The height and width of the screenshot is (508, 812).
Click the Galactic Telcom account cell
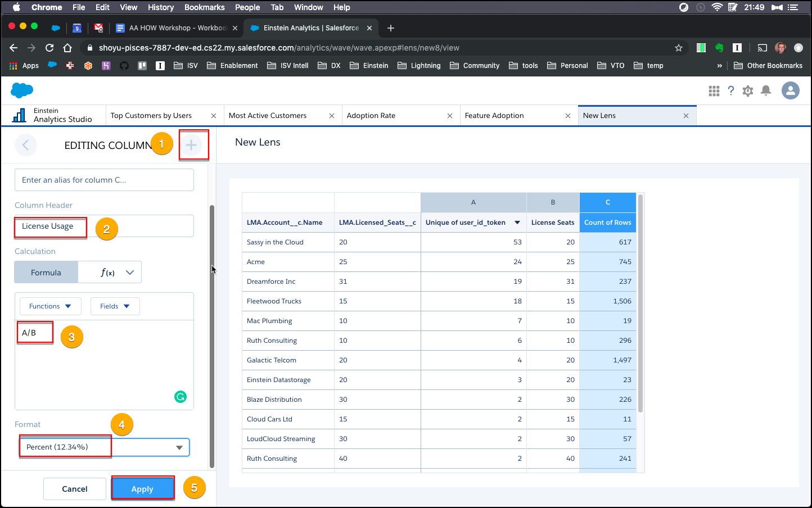(288, 360)
